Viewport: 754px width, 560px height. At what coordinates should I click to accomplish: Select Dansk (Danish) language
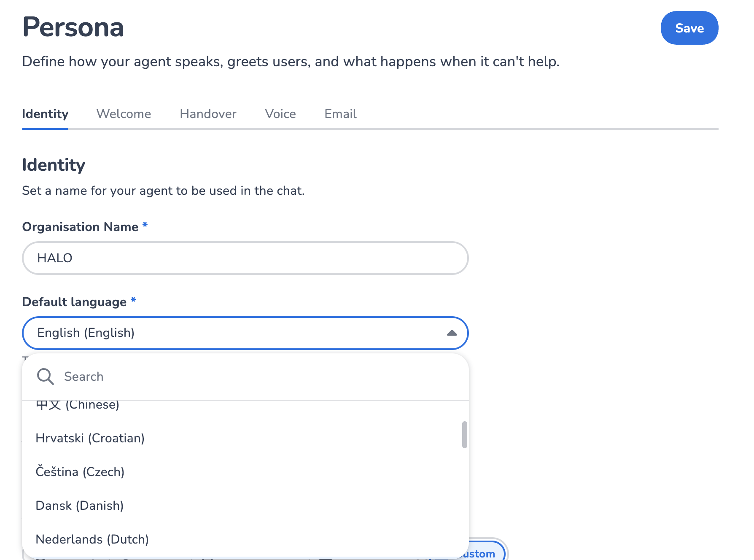tap(245, 506)
